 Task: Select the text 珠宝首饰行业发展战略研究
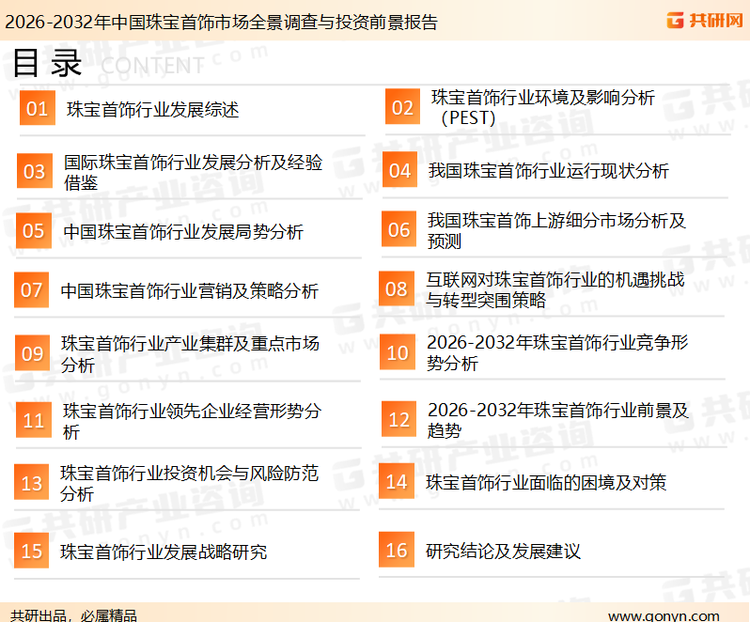164,552
